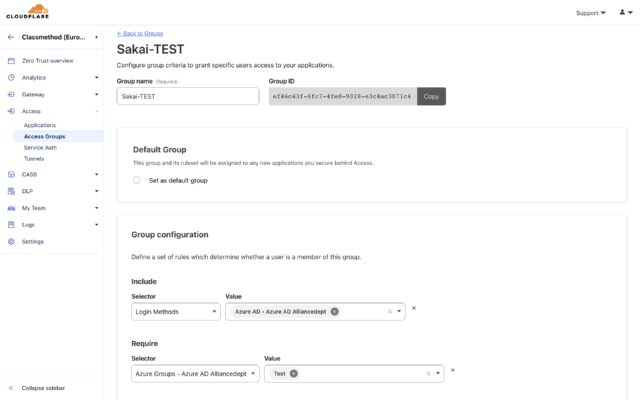Delete the Require rule row
Image resolution: width=640 pixels, height=400 pixels.
[453, 370]
